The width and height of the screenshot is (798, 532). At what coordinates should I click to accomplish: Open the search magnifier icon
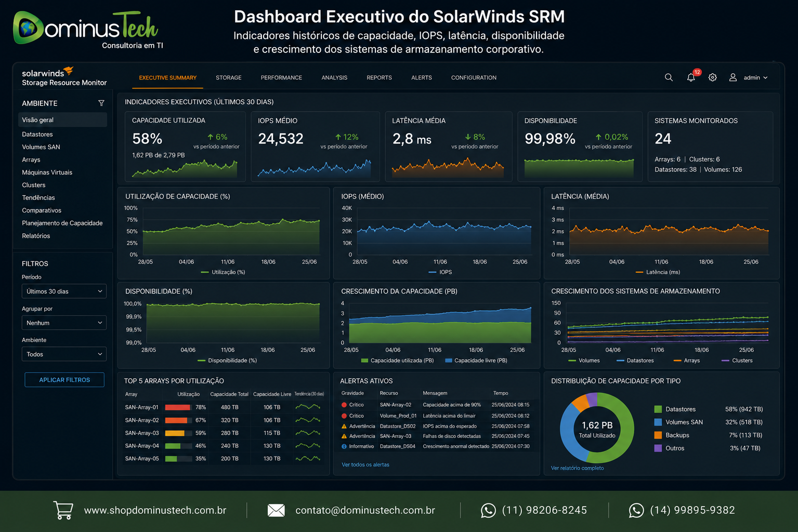point(669,77)
